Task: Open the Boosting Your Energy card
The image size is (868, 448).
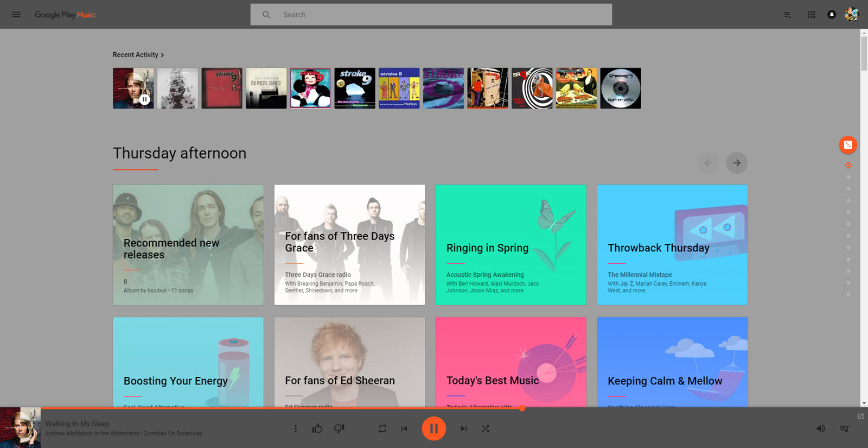Action: click(x=188, y=362)
